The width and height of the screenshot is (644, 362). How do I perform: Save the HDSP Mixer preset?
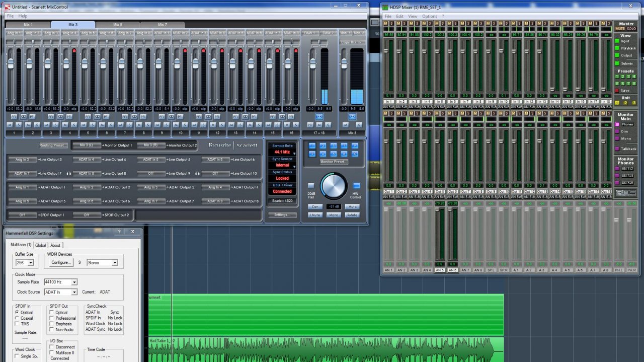pyautogui.click(x=617, y=90)
